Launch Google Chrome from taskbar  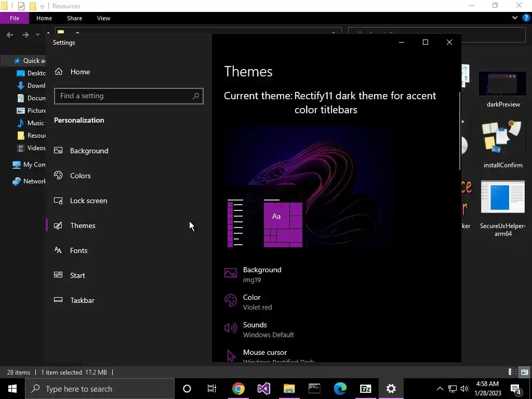tap(238, 389)
